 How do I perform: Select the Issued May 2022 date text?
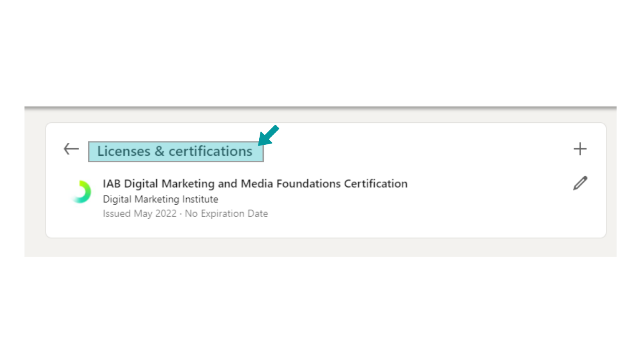click(x=140, y=214)
